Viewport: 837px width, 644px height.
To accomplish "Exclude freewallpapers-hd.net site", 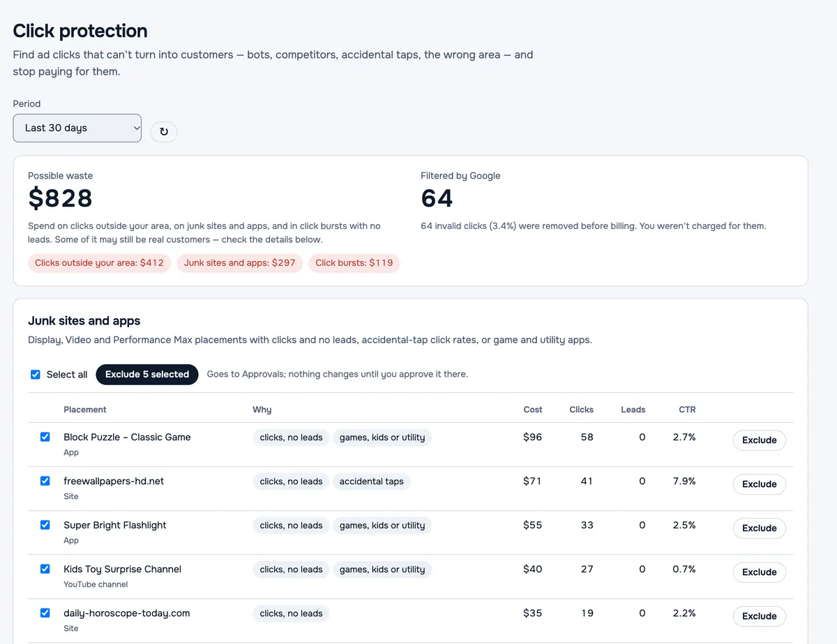I will (x=759, y=484).
